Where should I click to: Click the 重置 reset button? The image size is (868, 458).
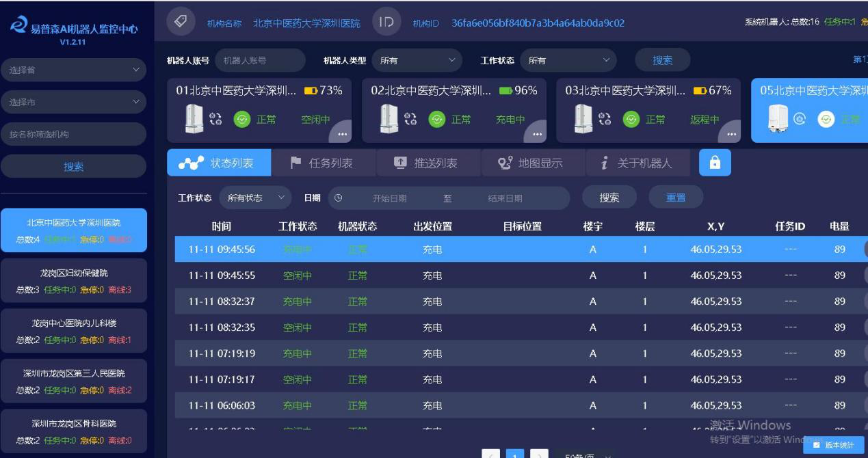click(x=676, y=198)
